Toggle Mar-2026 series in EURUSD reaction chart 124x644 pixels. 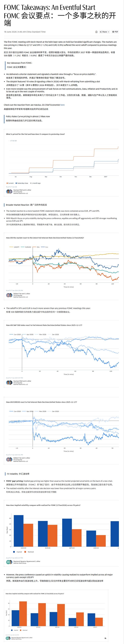[x=40, y=411]
